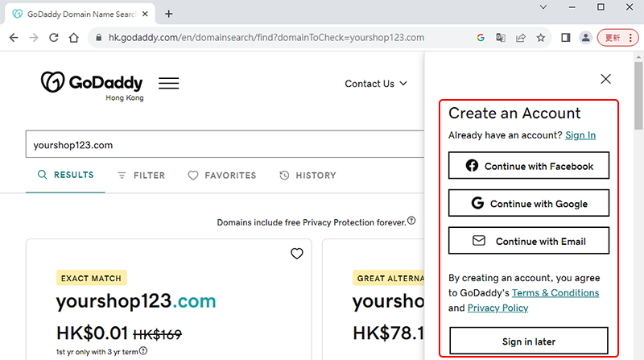Go back in browser history
The height and width of the screenshot is (360, 644).
tap(14, 38)
